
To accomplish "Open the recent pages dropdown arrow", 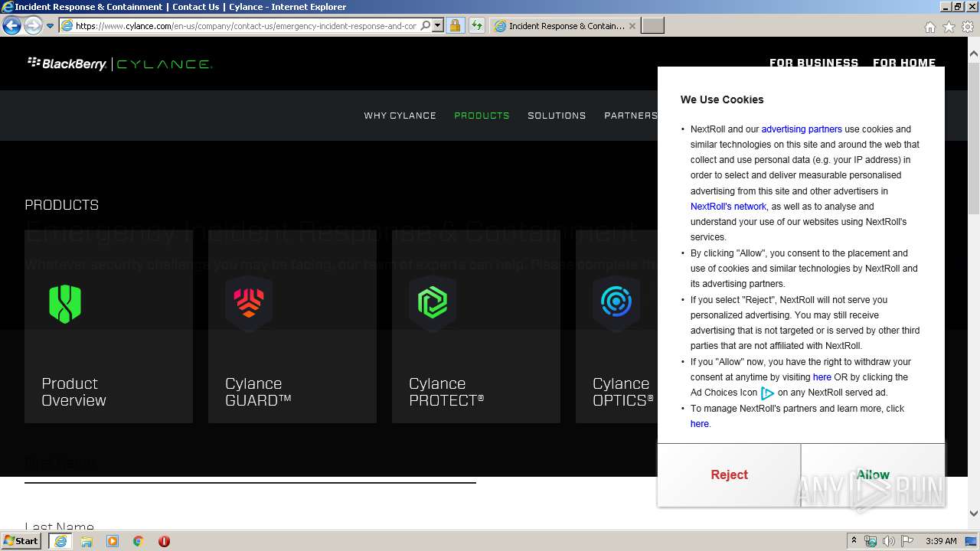I will (51, 26).
